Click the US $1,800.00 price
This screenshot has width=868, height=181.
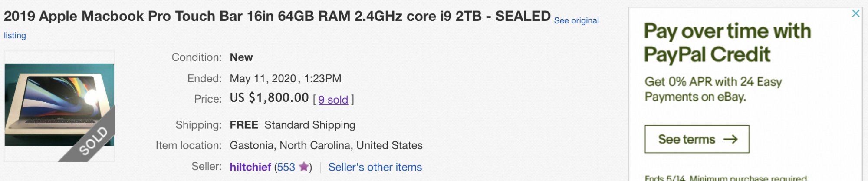(x=269, y=98)
